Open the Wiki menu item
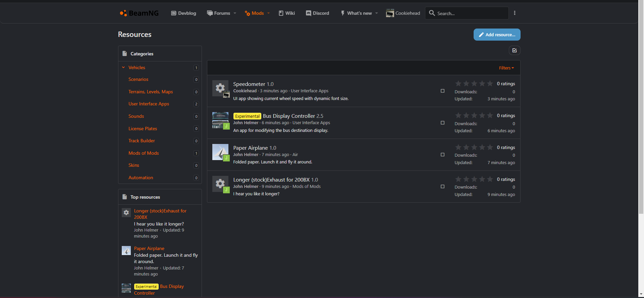The width and height of the screenshot is (644, 298). click(287, 13)
